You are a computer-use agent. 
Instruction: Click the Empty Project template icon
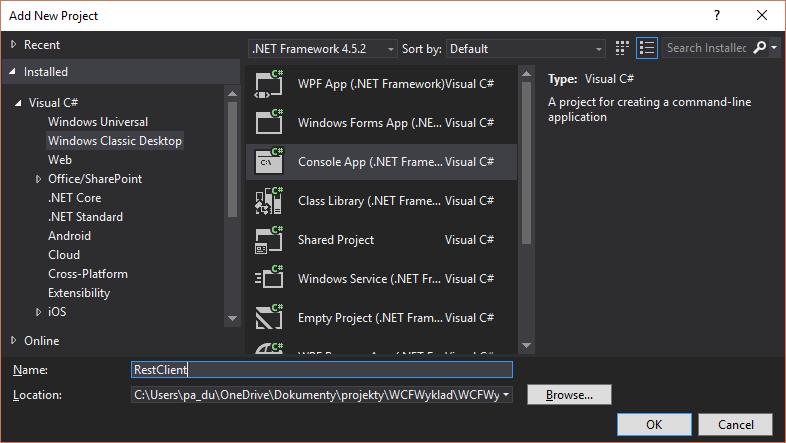click(269, 318)
